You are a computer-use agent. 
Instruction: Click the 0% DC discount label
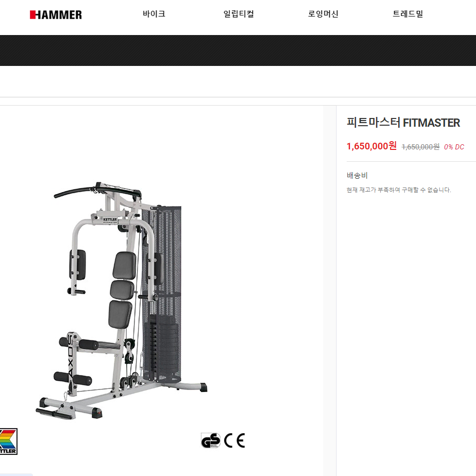[x=454, y=147]
